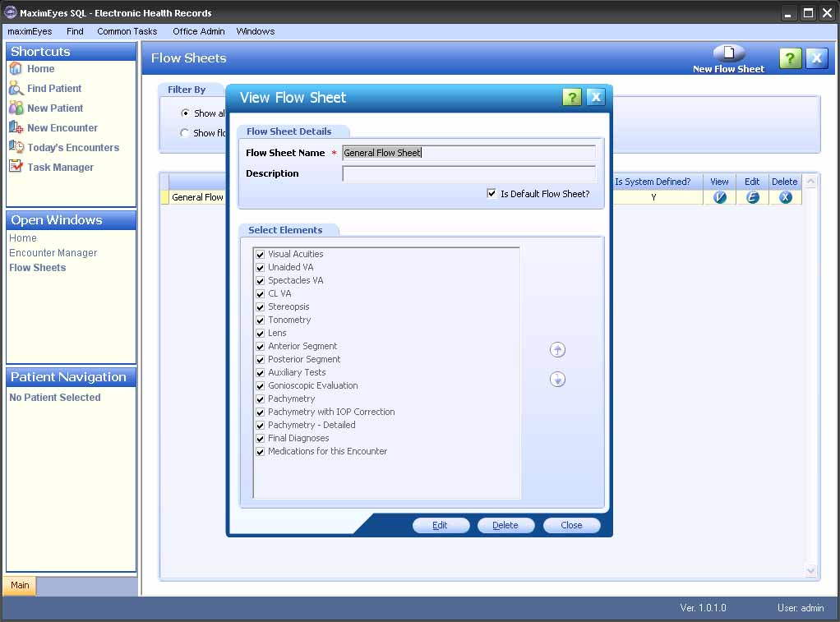Viewport: 840px width, 622px height.
Task: Uncheck the Stereopsis element
Action: 261,307
